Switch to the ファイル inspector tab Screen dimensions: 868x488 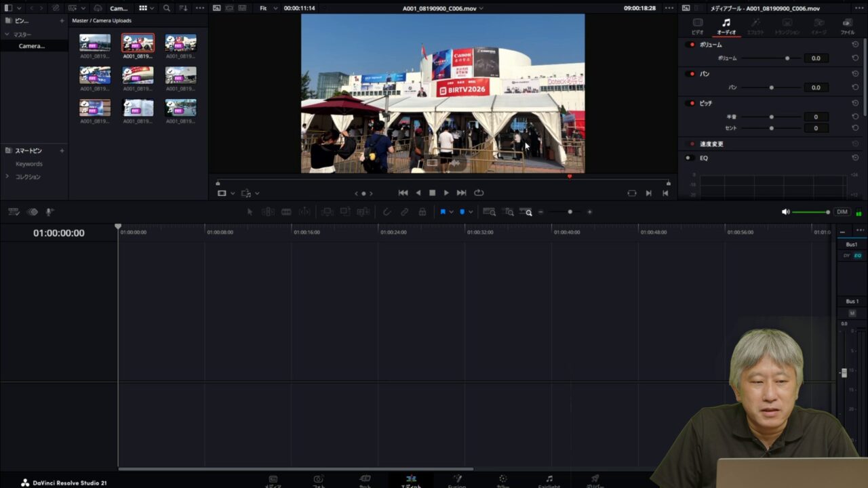click(x=848, y=26)
